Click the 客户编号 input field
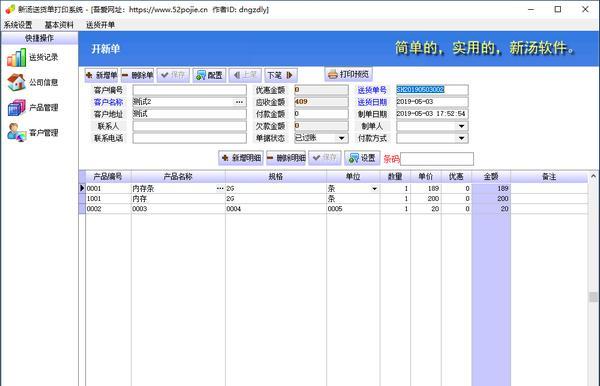The width and height of the screenshot is (600, 386). (x=189, y=90)
